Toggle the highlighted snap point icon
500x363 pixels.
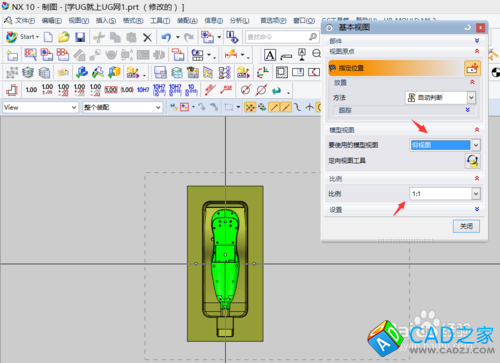tap(250, 107)
